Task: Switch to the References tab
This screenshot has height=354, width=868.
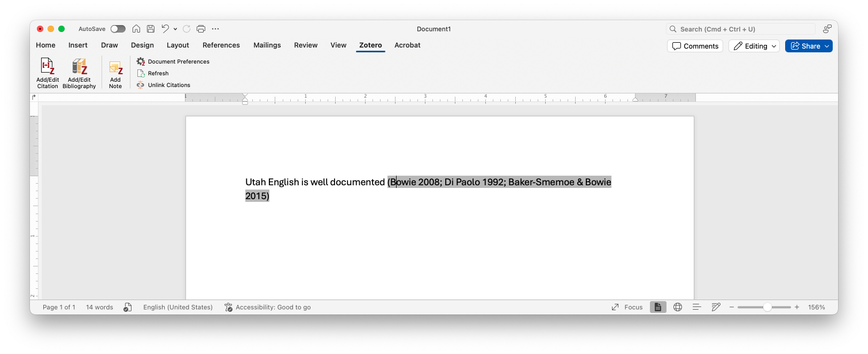Action: (x=221, y=45)
